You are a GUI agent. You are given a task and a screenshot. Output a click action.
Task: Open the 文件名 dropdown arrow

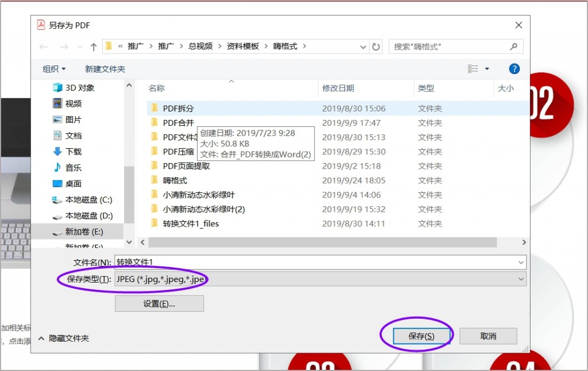(521, 262)
